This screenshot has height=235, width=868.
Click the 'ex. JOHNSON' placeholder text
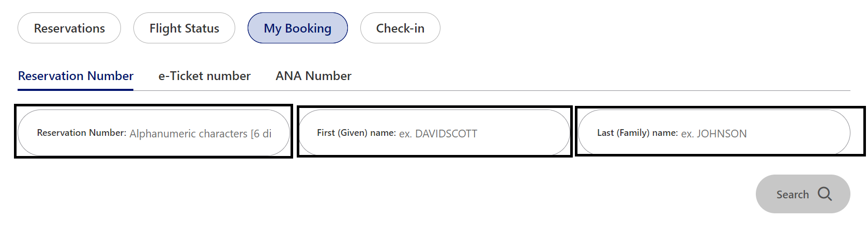(x=714, y=134)
